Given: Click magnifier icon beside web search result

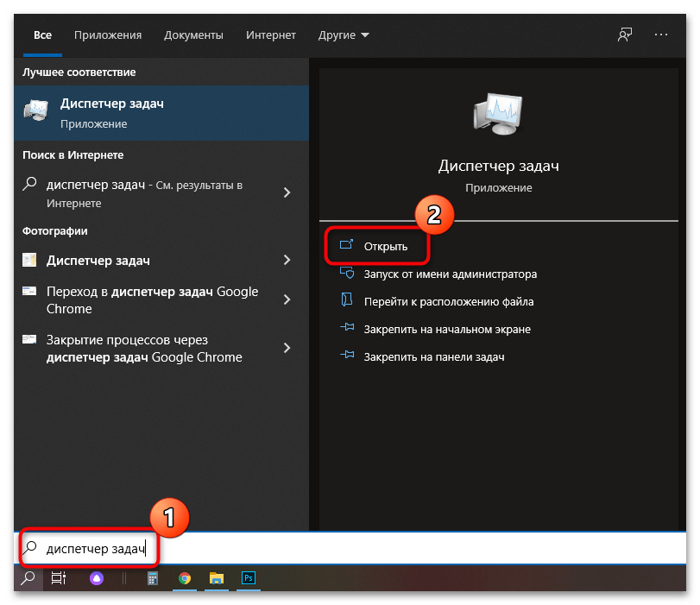Looking at the screenshot, I should [x=29, y=184].
